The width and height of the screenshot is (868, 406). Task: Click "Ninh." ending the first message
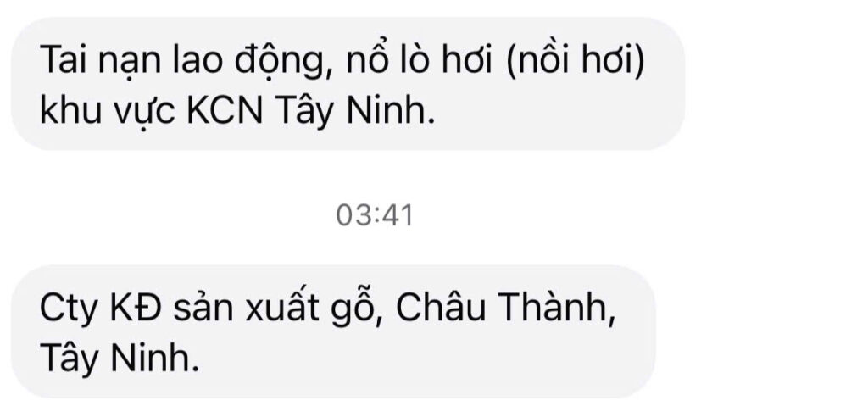coord(391,111)
